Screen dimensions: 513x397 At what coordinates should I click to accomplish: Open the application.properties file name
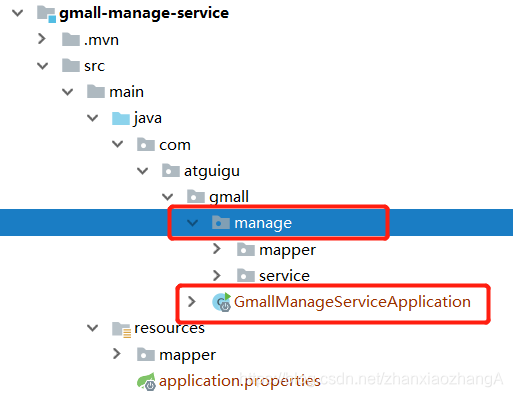coord(240,381)
